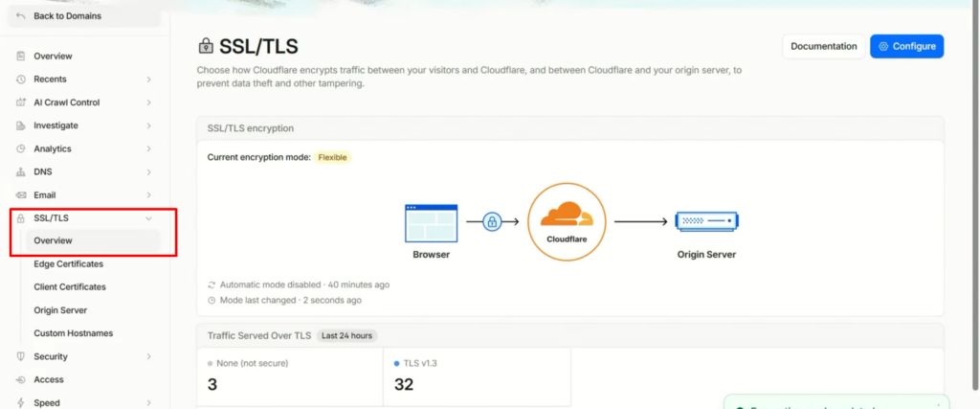This screenshot has height=409, width=980.
Task: Click the blue Configure button
Action: (x=907, y=46)
